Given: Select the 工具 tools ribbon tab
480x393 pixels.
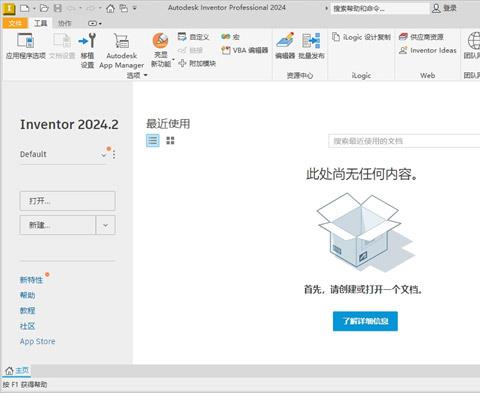Looking at the screenshot, I should click(x=40, y=23).
